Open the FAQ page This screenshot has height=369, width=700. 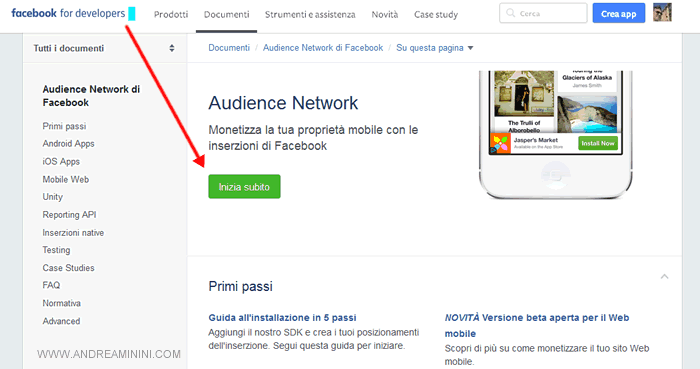pyautogui.click(x=51, y=285)
